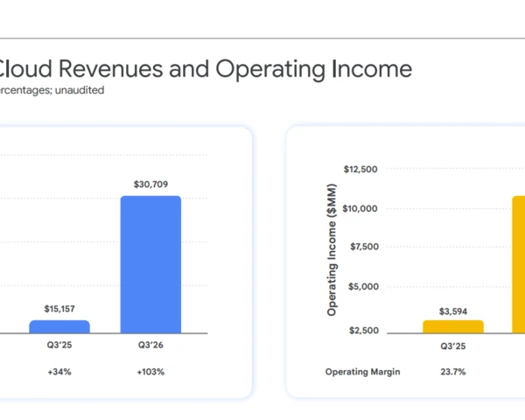Select the $10,000 axis tick label

pos(360,208)
